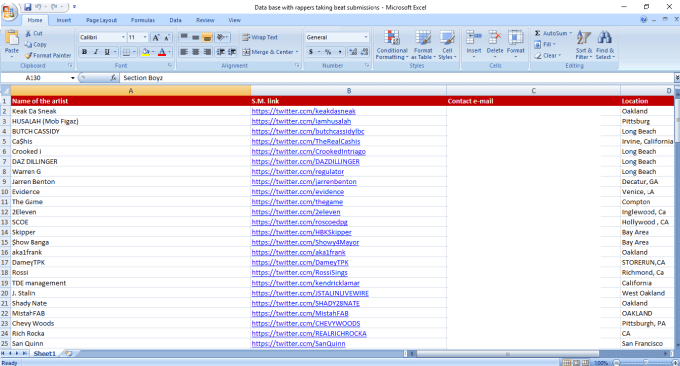Align text to top
680x366 pixels.
click(x=184, y=37)
